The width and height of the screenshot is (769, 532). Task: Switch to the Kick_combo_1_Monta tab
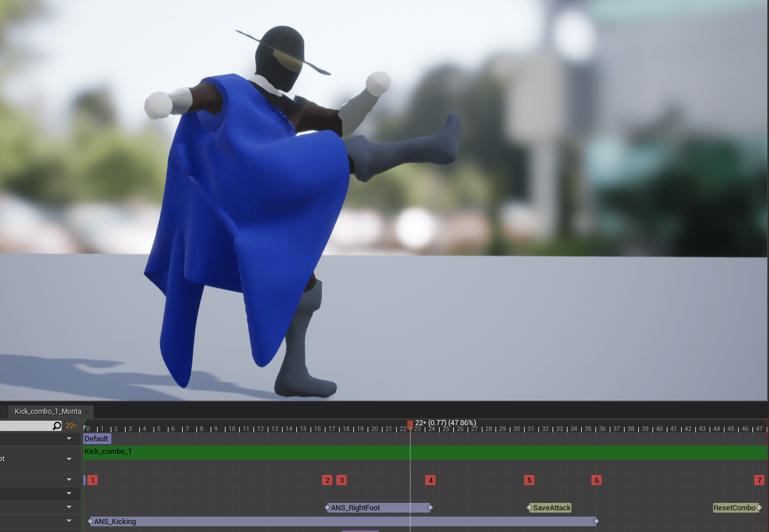pyautogui.click(x=48, y=411)
